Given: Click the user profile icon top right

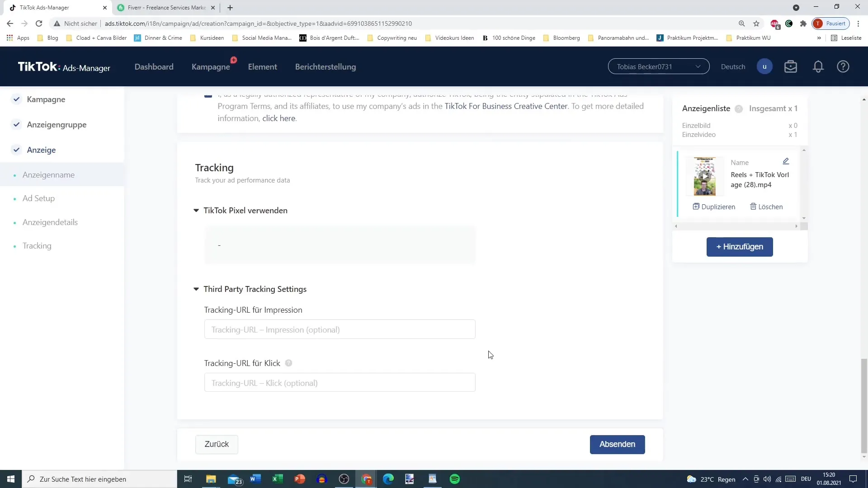Looking at the screenshot, I should (x=764, y=66).
